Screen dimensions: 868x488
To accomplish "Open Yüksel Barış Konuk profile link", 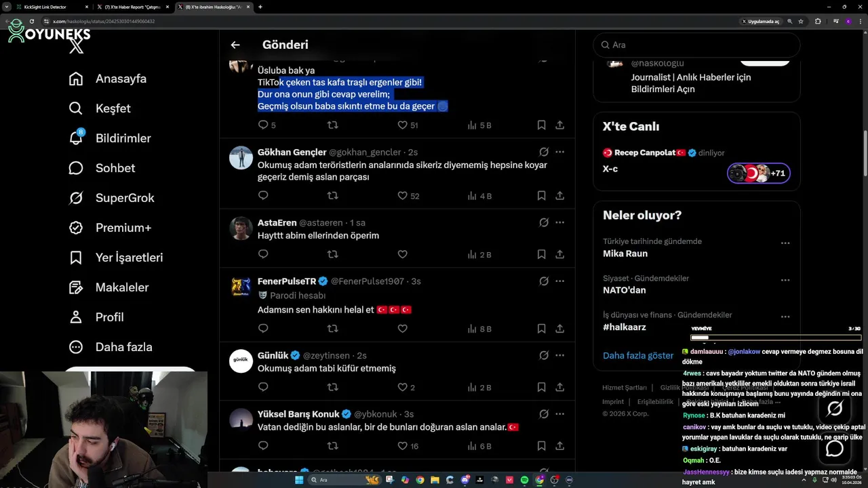I will [298, 413].
